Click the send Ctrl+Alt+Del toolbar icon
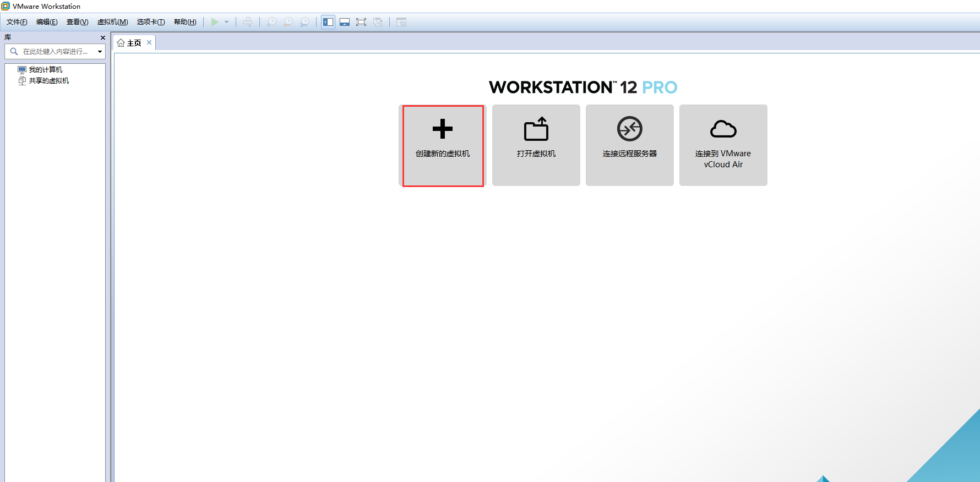 pyautogui.click(x=248, y=22)
